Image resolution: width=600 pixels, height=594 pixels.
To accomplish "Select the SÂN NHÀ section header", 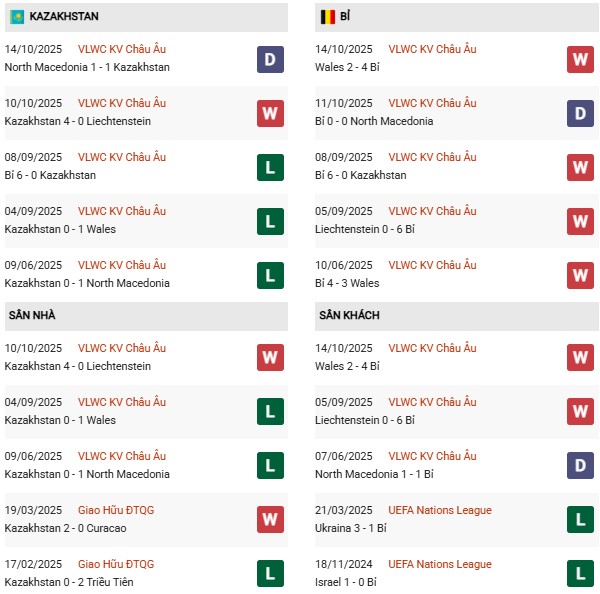I will pyautogui.click(x=32, y=315).
